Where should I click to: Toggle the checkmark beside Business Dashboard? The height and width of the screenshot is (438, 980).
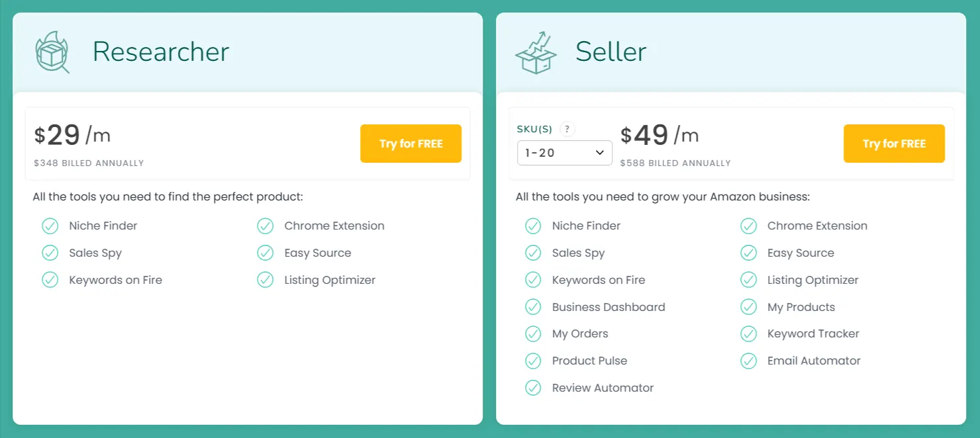click(534, 307)
